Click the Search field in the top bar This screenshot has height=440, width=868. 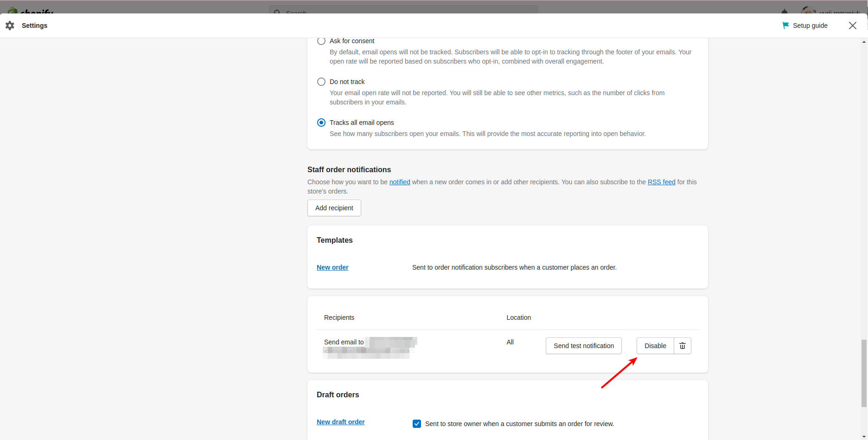click(x=402, y=10)
